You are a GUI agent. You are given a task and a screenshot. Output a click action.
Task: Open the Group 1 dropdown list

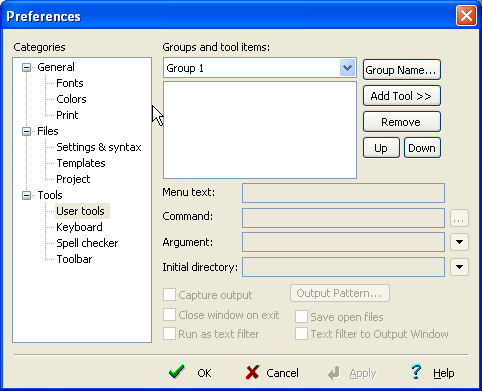[348, 68]
